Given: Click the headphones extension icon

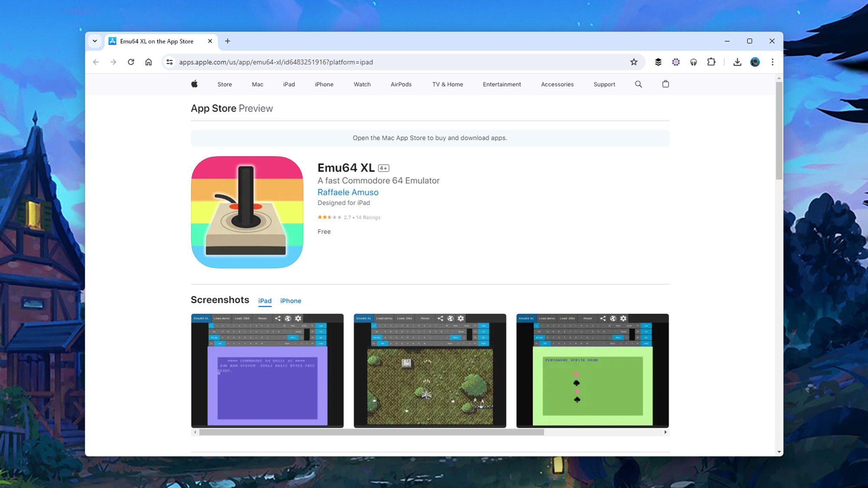Looking at the screenshot, I should click(x=693, y=62).
